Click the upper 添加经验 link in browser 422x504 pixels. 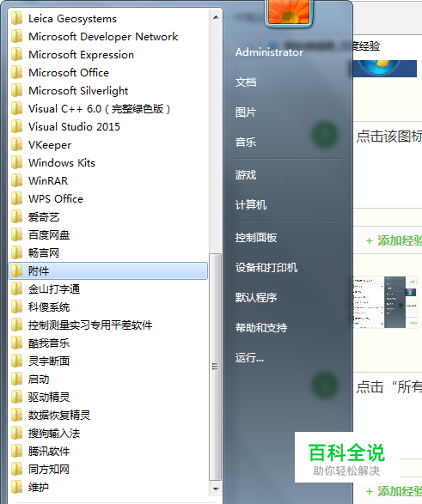(x=394, y=240)
